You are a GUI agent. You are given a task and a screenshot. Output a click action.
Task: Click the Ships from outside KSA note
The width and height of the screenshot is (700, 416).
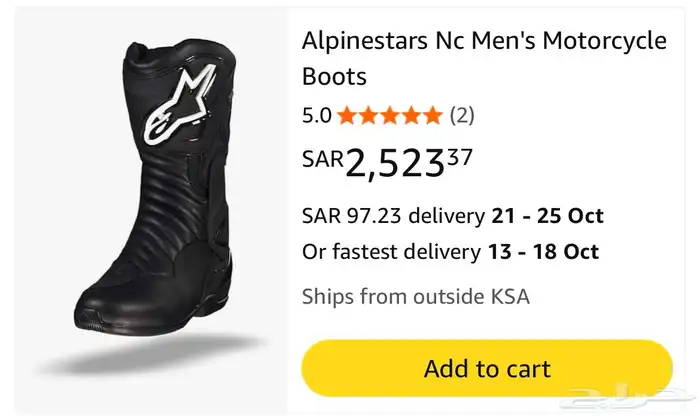click(x=415, y=296)
